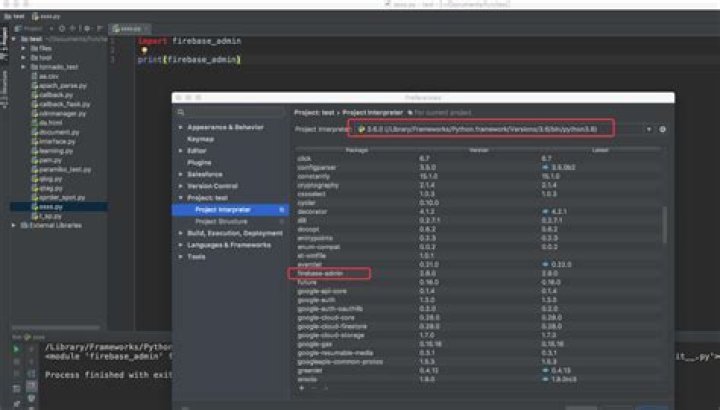The width and height of the screenshot is (720, 410).
Task: Expand the Salesforce settings section
Action: (180, 174)
